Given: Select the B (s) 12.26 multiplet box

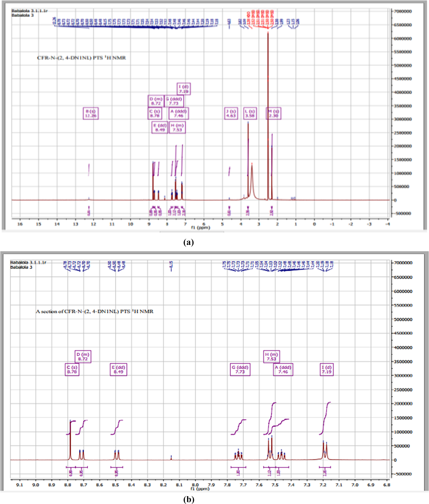Looking at the screenshot, I should coord(90,113).
